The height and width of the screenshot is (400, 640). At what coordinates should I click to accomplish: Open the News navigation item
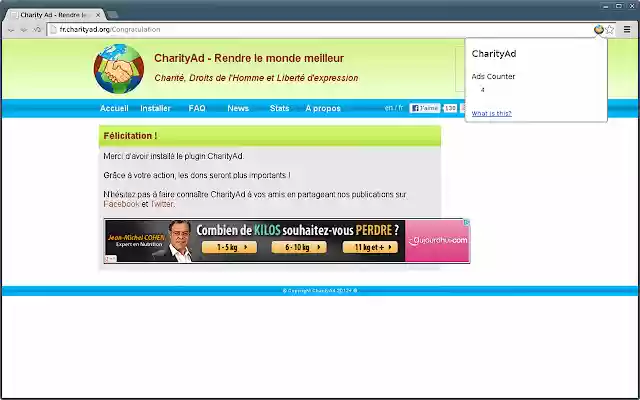(238, 108)
